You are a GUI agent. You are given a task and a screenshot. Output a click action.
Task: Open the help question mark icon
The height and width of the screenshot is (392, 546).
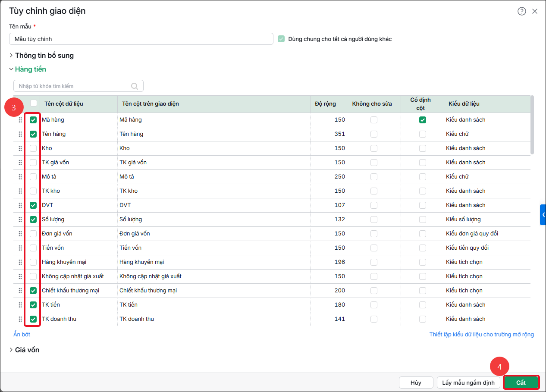[522, 11]
